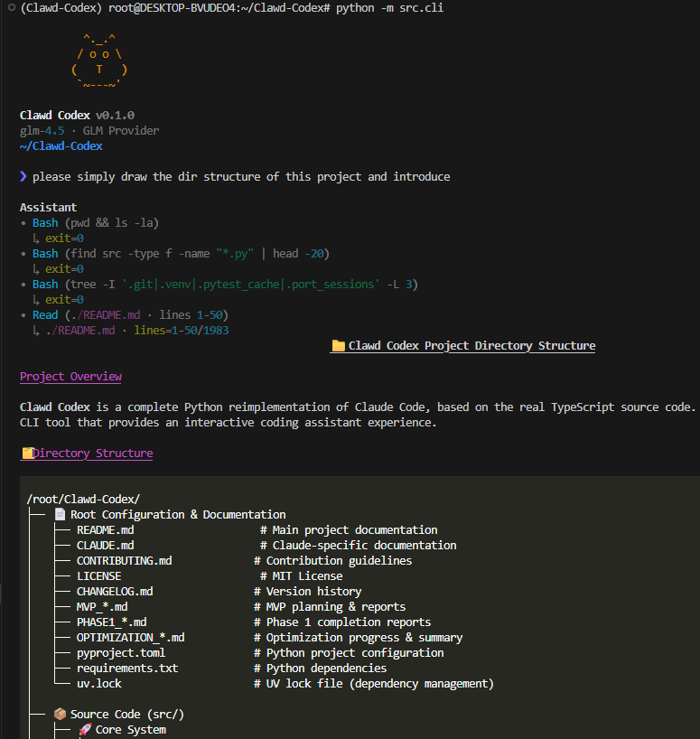Select PHASE1_*.md in the directory tree
Viewport: 700px width, 739px height.
[x=112, y=622]
